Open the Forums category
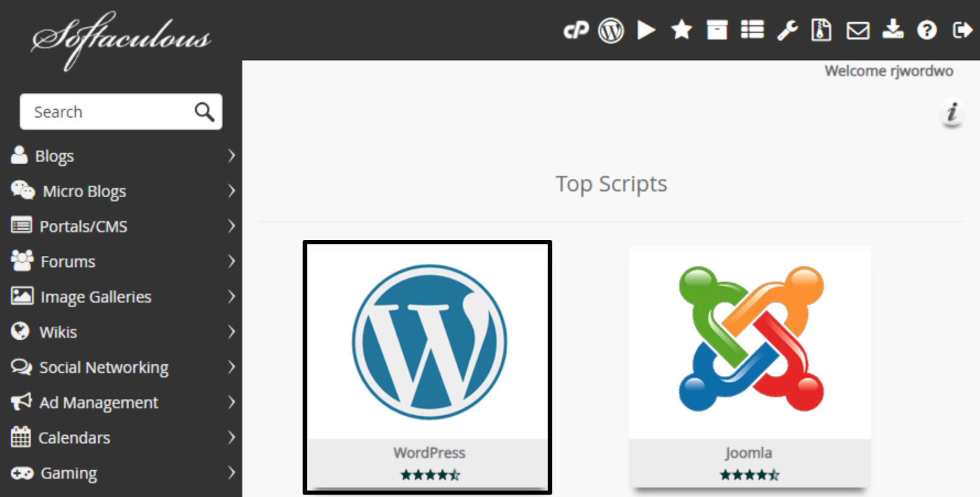This screenshot has width=980, height=497. pyautogui.click(x=68, y=262)
